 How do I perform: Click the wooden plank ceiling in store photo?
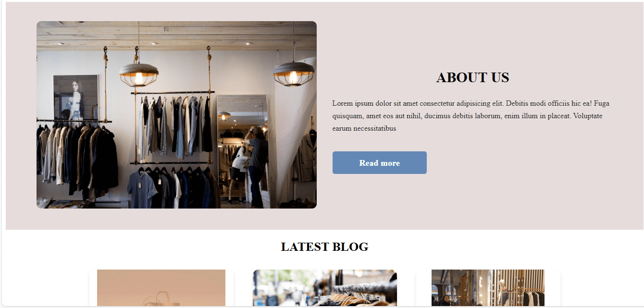click(176, 35)
